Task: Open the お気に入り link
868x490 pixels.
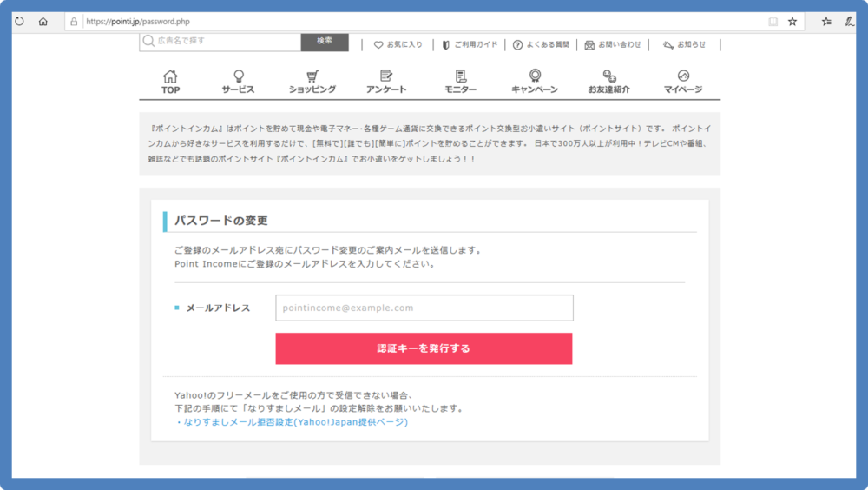Action: [x=404, y=45]
